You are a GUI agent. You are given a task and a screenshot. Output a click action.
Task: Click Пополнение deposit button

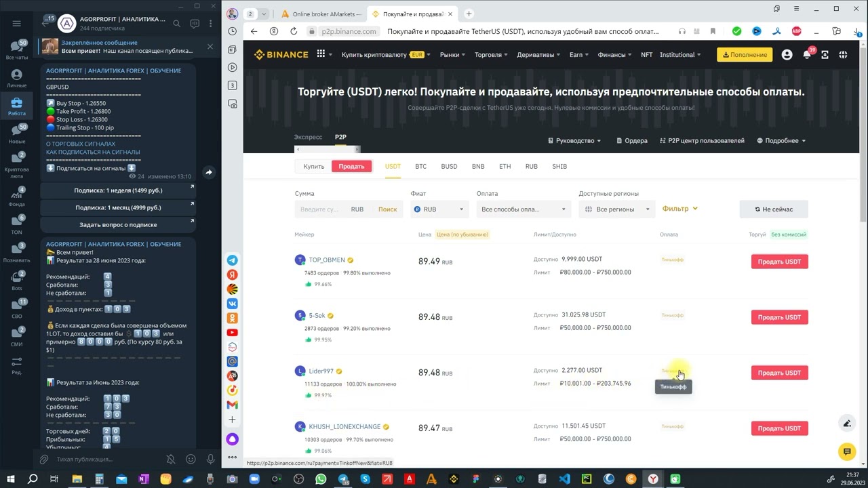[x=745, y=55]
